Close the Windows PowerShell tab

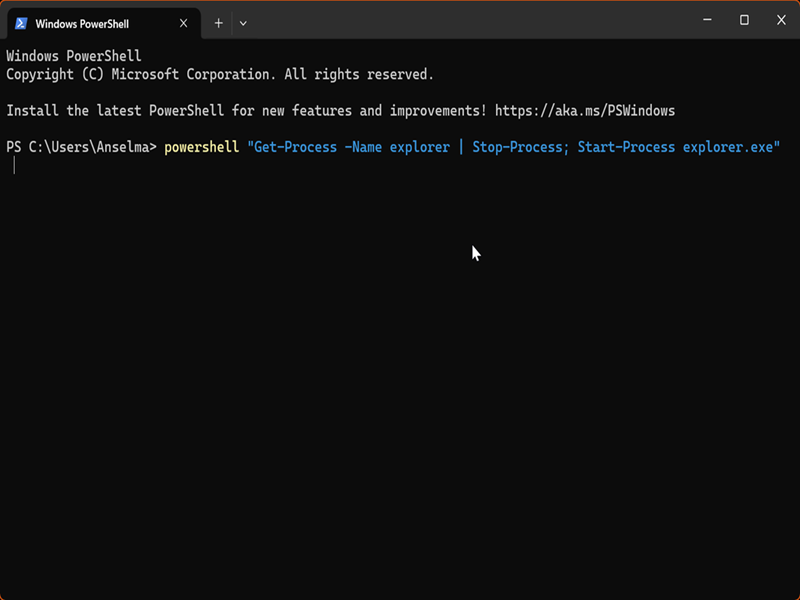[183, 23]
